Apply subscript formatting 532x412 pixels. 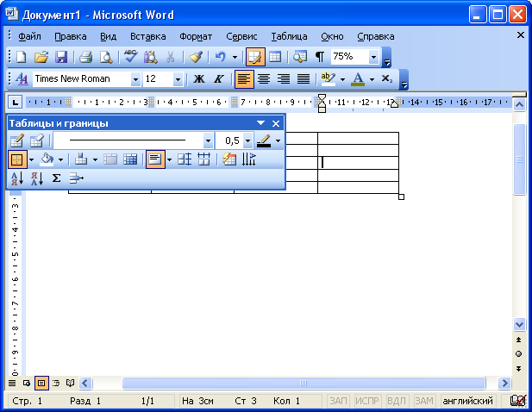[387, 79]
